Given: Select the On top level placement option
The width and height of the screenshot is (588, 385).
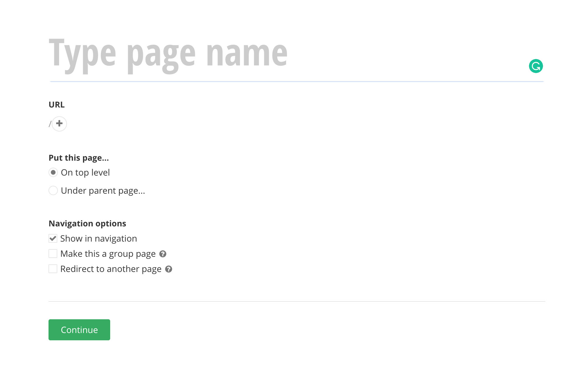Looking at the screenshot, I should [x=53, y=172].
